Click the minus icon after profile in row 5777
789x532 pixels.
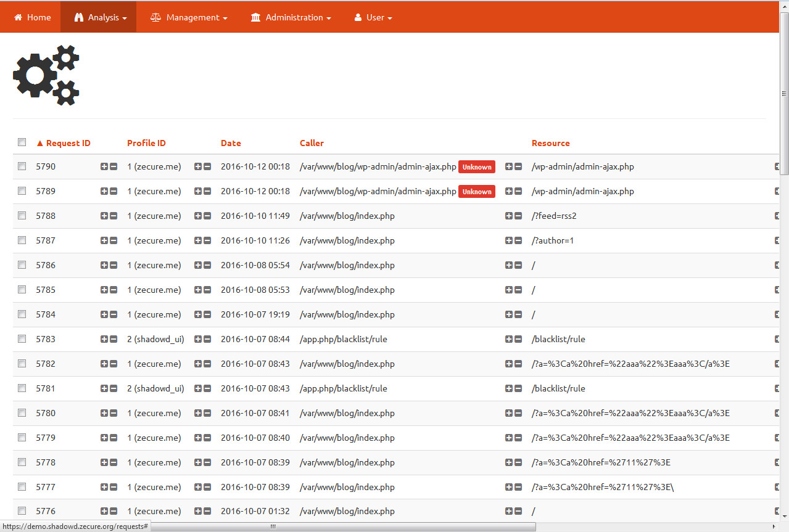coord(207,487)
